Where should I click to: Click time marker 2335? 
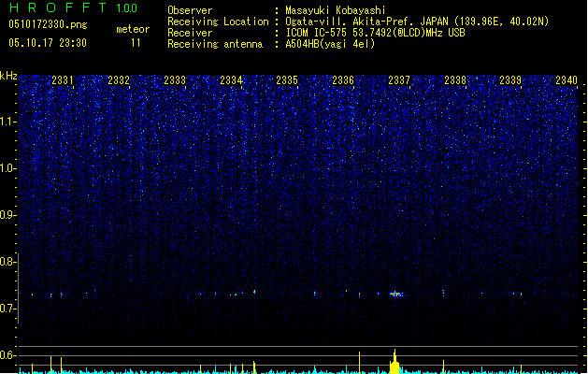point(287,80)
